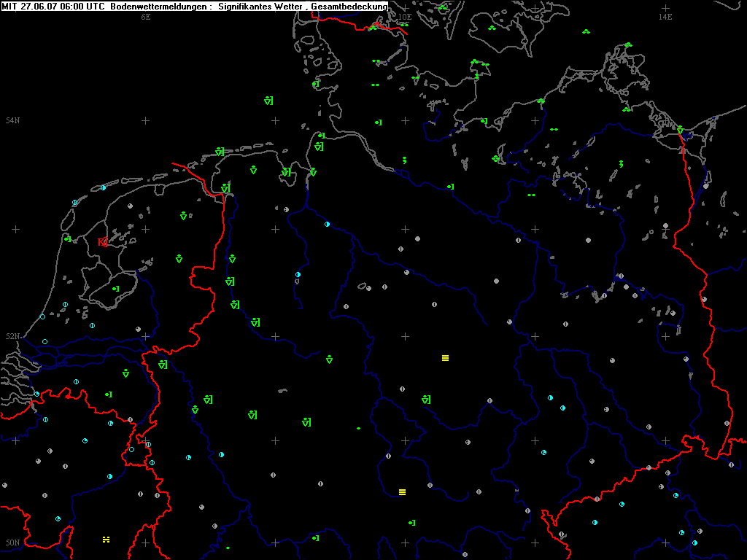
Task: Select the grid cross at 52N 10E
Action: pos(405,337)
